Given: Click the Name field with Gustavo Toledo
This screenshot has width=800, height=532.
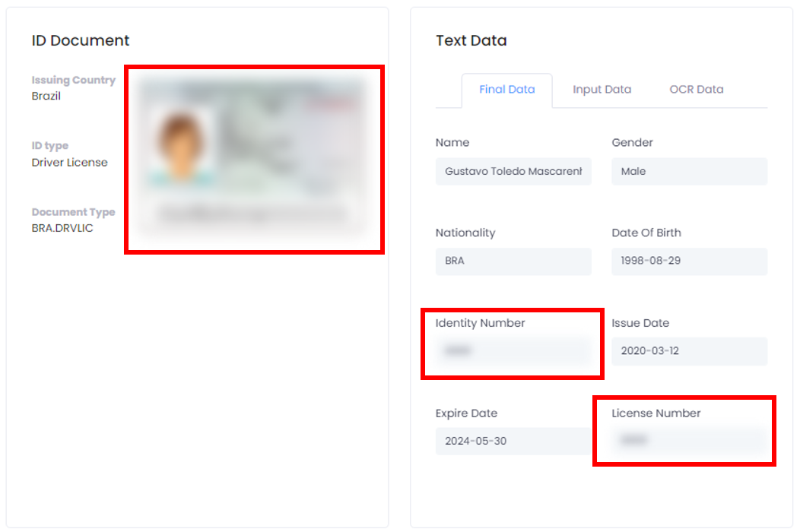Looking at the screenshot, I should coord(513,172).
